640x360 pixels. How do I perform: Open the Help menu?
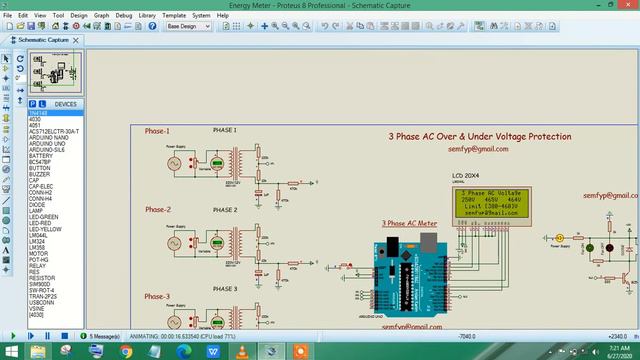tap(222, 16)
